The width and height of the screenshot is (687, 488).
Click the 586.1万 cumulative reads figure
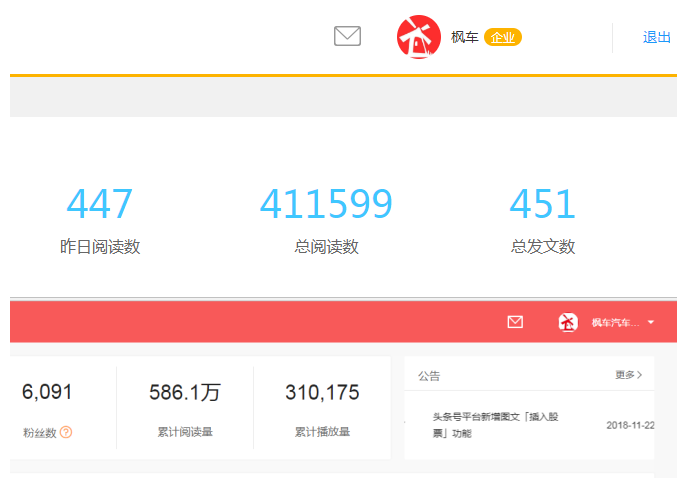point(185,392)
